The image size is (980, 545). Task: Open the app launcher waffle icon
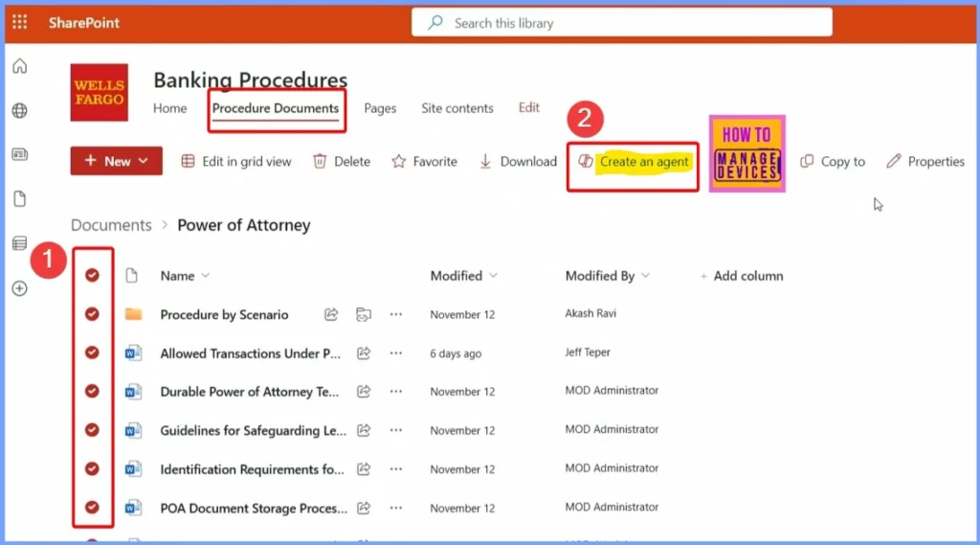19,23
